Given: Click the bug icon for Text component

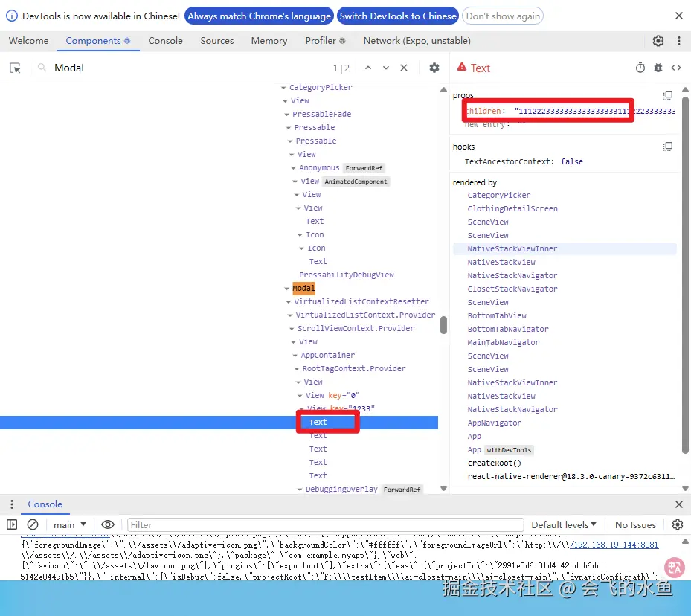Looking at the screenshot, I should tap(658, 68).
